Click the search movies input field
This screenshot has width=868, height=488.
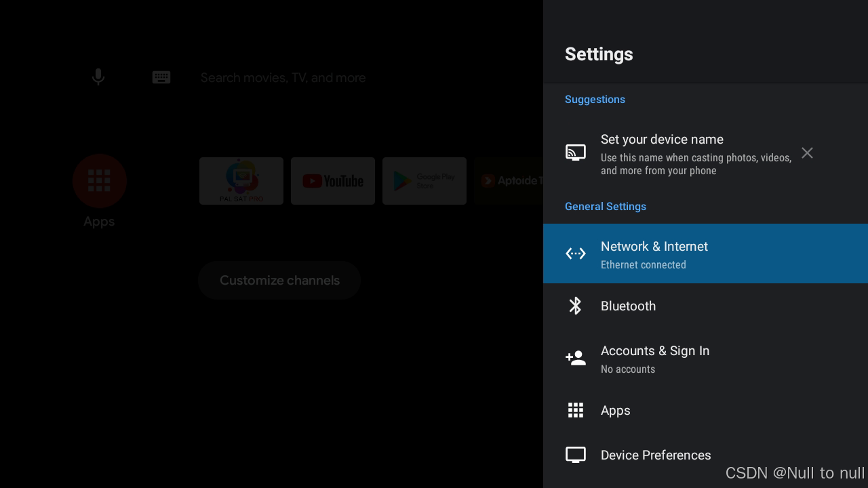(283, 77)
